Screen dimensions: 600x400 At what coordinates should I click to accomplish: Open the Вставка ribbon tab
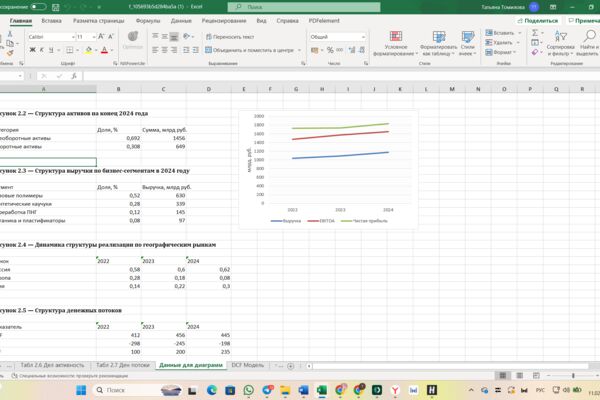click(x=51, y=21)
